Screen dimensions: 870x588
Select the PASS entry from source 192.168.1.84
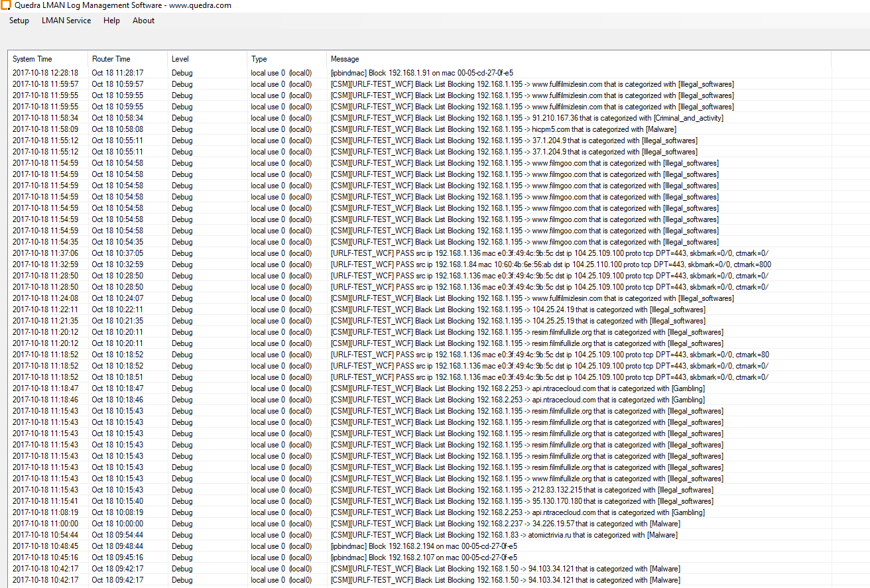(x=550, y=265)
